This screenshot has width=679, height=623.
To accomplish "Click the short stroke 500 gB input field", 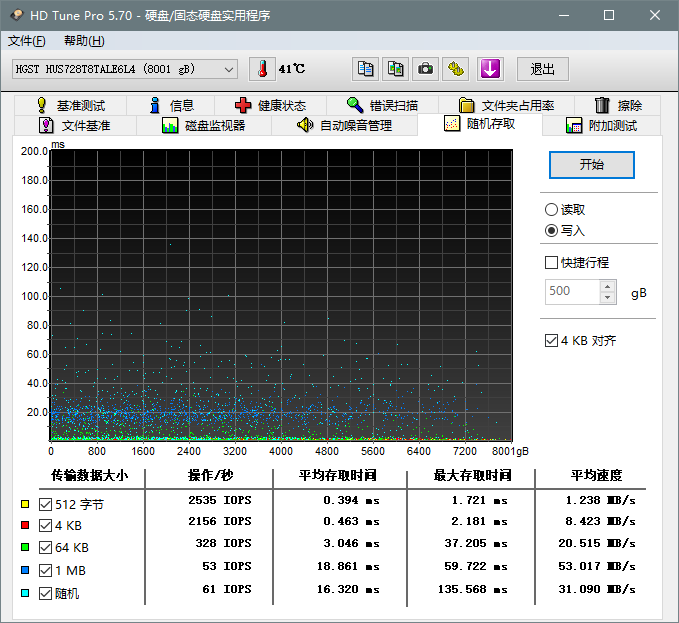I will (x=572, y=292).
